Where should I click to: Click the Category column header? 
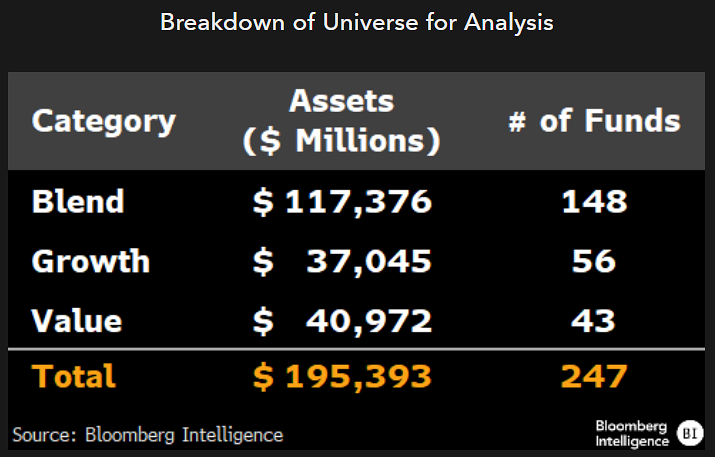click(104, 121)
